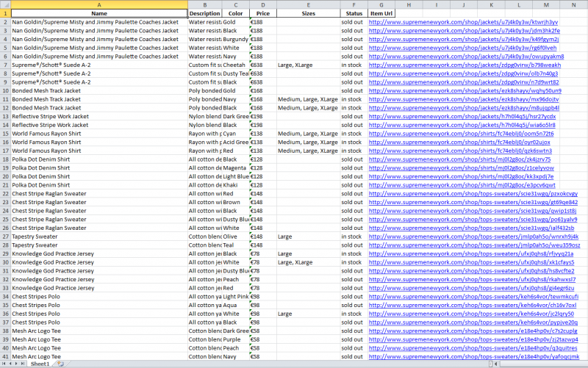The height and width of the screenshot is (368, 588).
Task: Select the Khaki color cell
Action: tap(236, 185)
